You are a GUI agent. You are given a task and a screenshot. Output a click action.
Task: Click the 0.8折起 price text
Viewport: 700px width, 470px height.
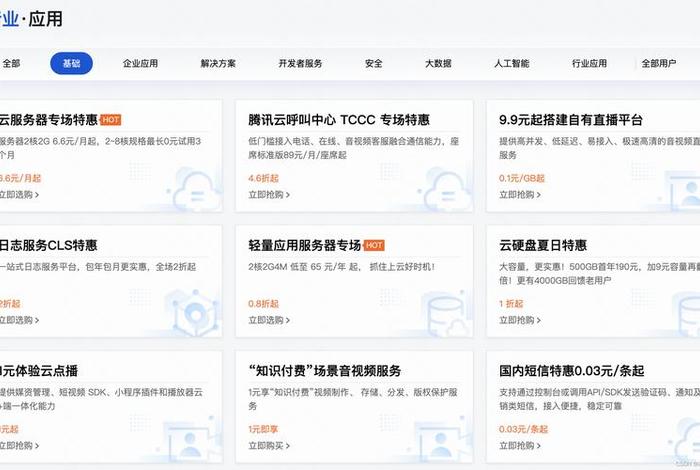263,304
